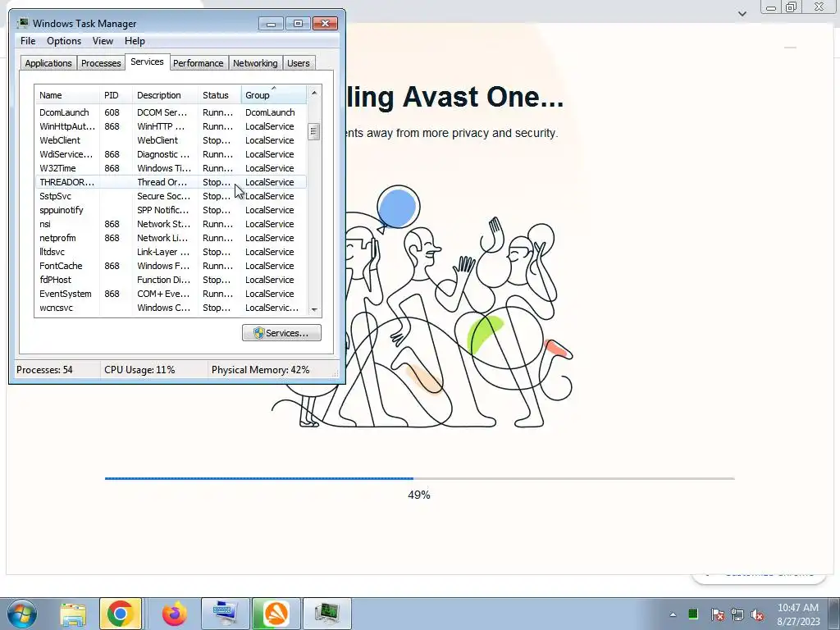Click CPU Usage: 11% status entry
840x630 pixels.
pos(139,370)
